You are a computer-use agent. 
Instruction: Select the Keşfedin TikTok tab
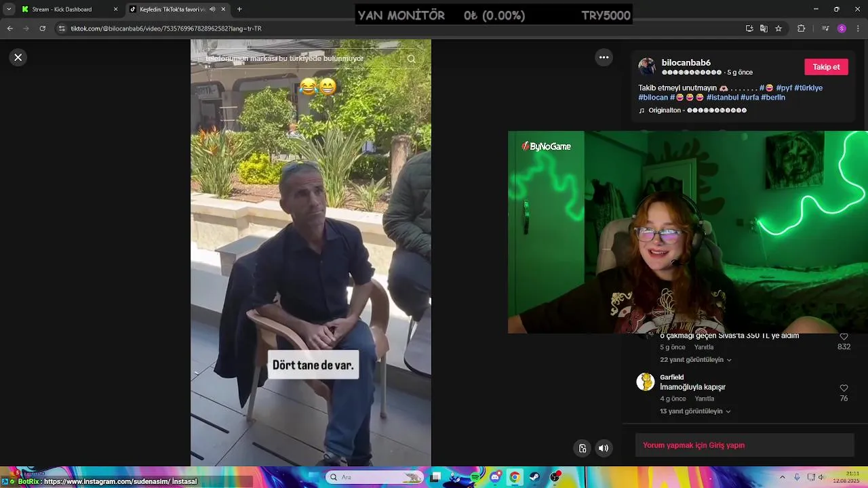click(178, 9)
